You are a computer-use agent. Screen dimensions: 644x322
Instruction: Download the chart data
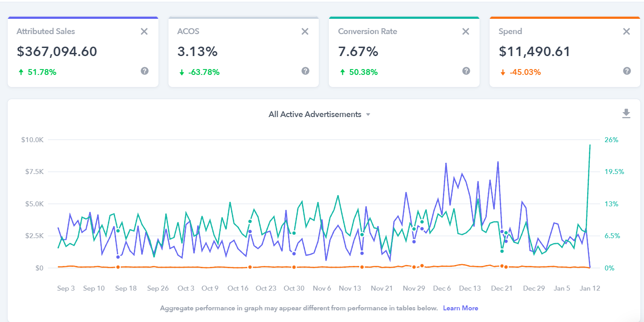click(x=626, y=114)
